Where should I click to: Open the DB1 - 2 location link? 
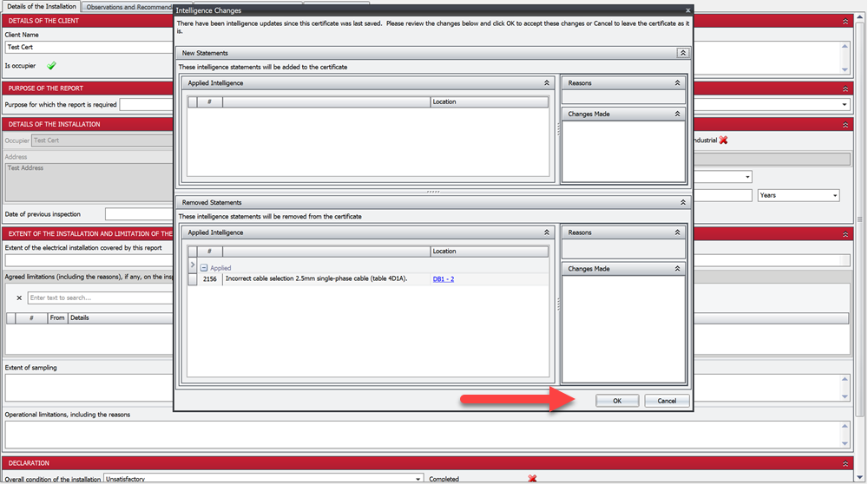443,278
